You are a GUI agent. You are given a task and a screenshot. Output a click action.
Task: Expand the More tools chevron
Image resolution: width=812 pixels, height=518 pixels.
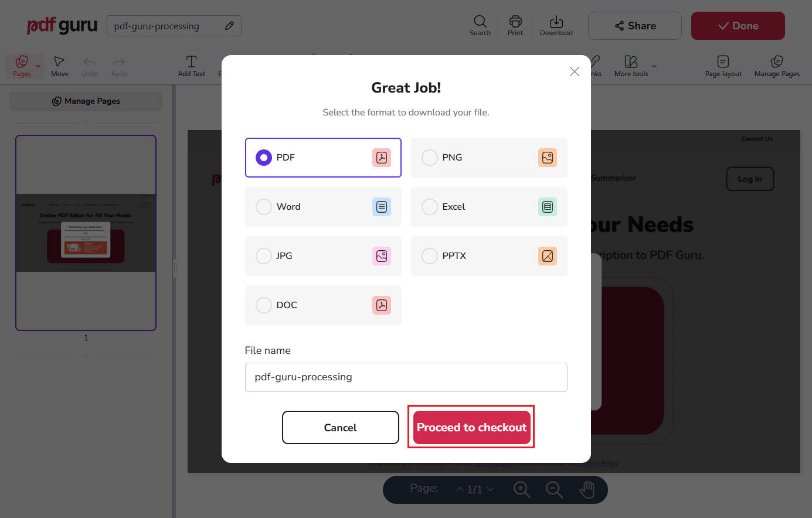[654, 66]
